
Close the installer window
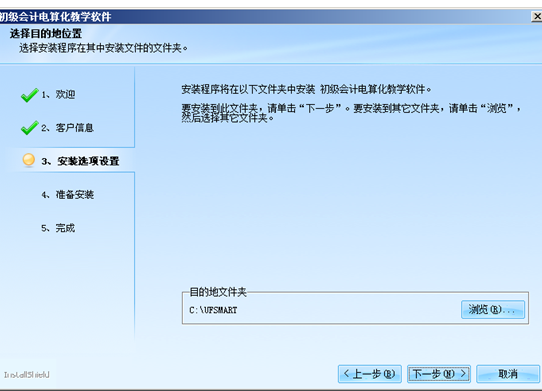point(537,16)
